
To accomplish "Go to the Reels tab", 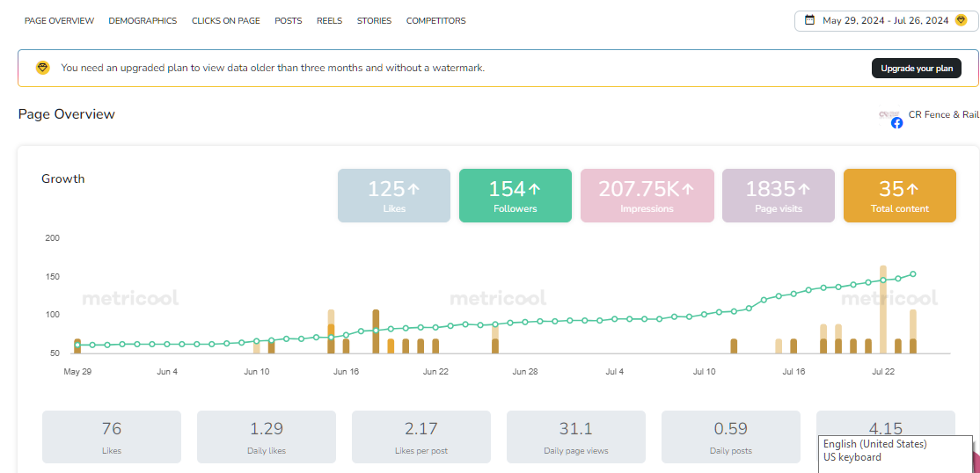I will (x=329, y=20).
